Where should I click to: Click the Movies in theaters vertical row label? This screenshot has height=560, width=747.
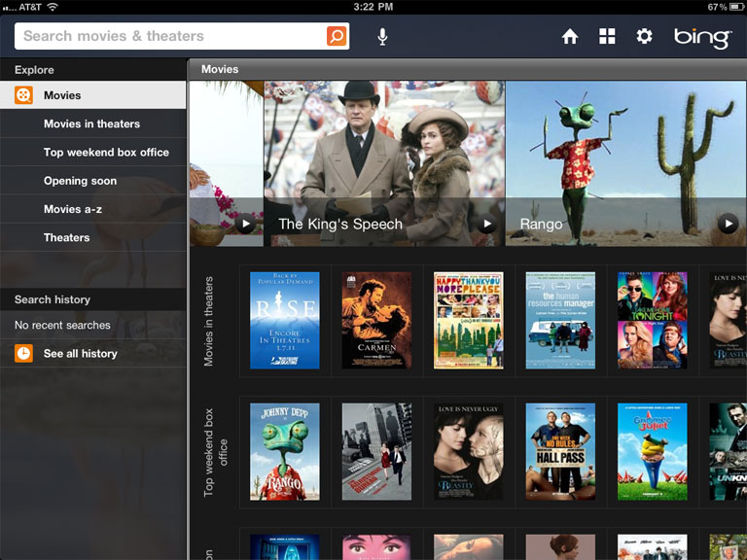pyautogui.click(x=208, y=322)
